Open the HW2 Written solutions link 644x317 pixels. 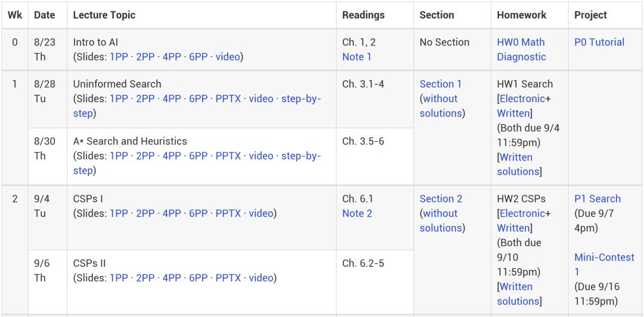[518, 294]
